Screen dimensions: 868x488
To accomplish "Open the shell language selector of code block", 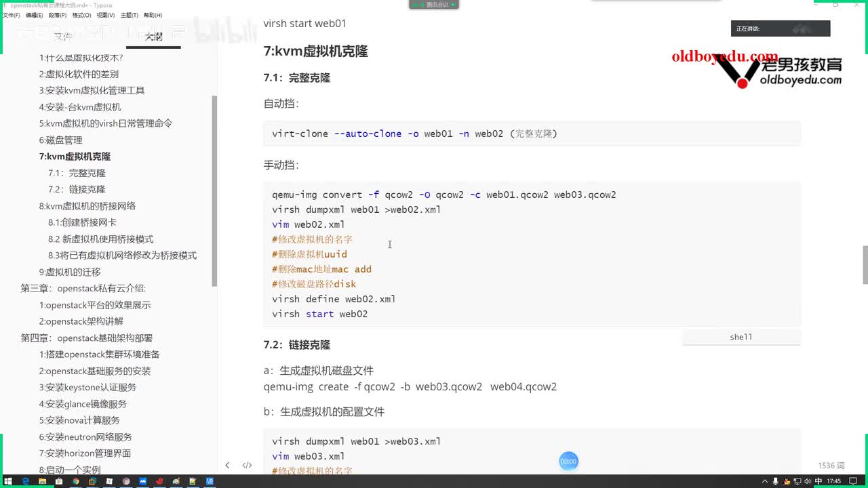I will click(741, 337).
